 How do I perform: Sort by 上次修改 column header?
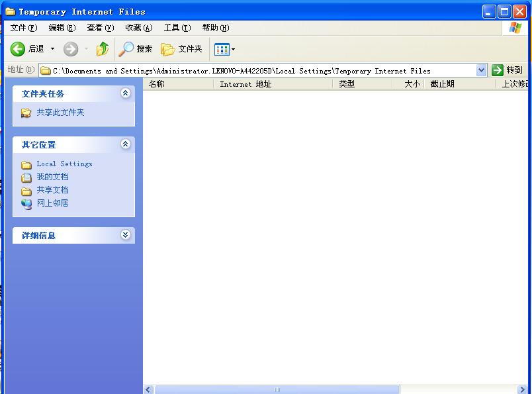click(513, 84)
